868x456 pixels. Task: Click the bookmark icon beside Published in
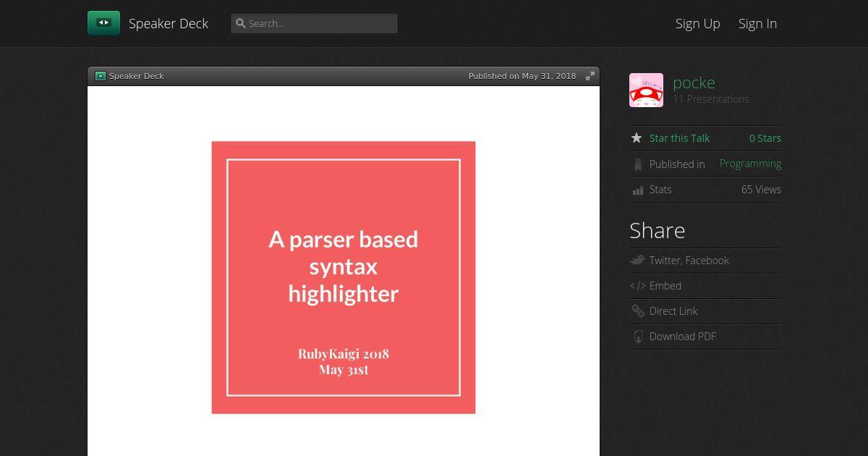point(637,164)
